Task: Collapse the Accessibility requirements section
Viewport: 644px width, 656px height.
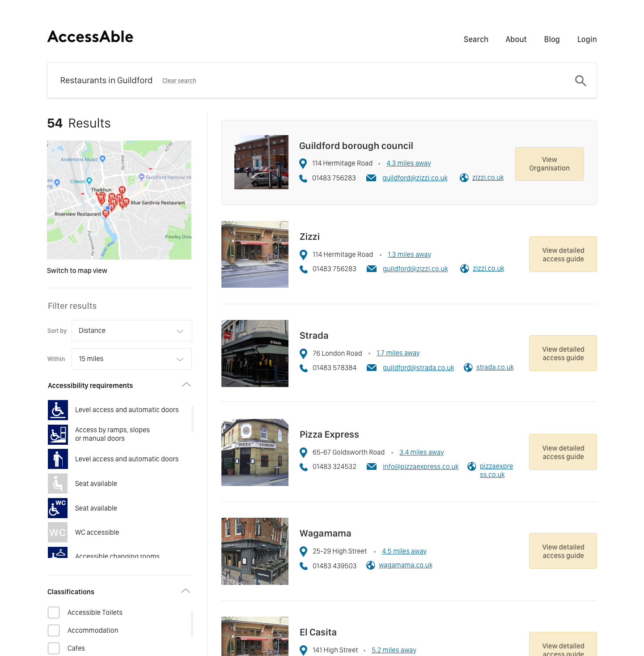Action: [186, 385]
